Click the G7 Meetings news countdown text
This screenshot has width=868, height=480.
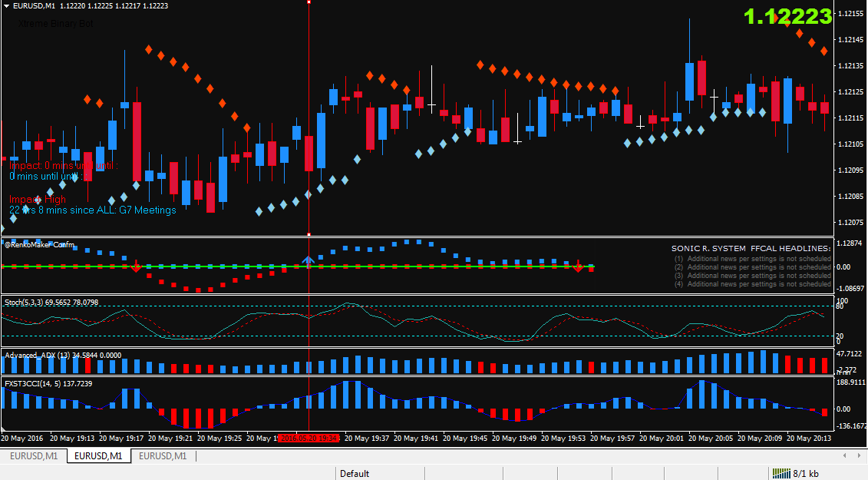92,210
